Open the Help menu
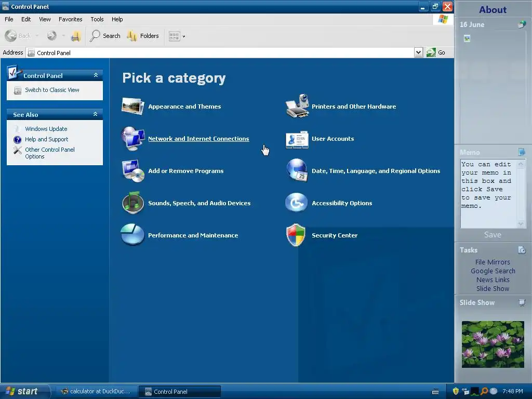Viewport: 532px width, 399px height. coord(117,19)
